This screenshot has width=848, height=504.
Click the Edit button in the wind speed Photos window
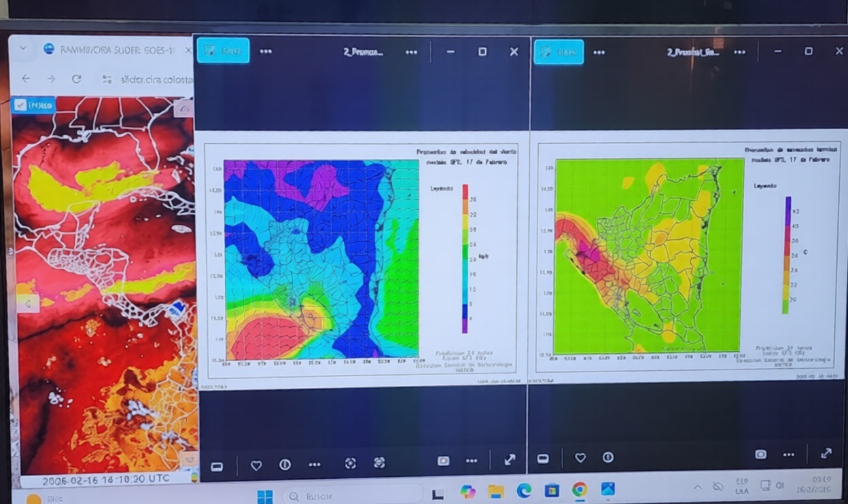tap(223, 52)
